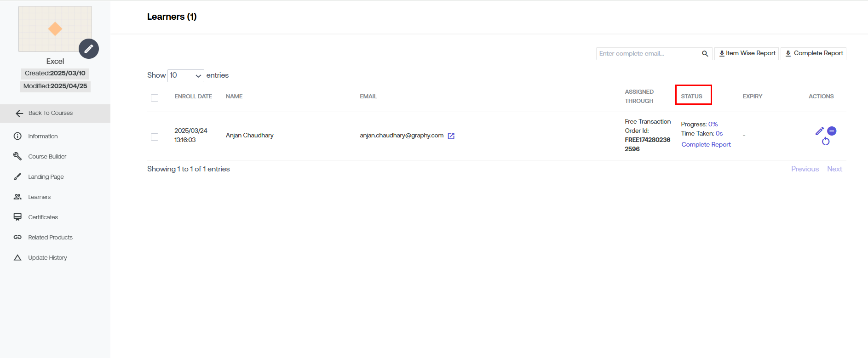Open the Show entries dropdown

pos(185,76)
